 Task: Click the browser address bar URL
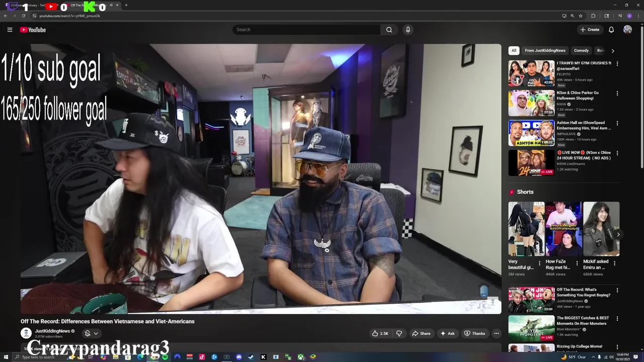69,16
